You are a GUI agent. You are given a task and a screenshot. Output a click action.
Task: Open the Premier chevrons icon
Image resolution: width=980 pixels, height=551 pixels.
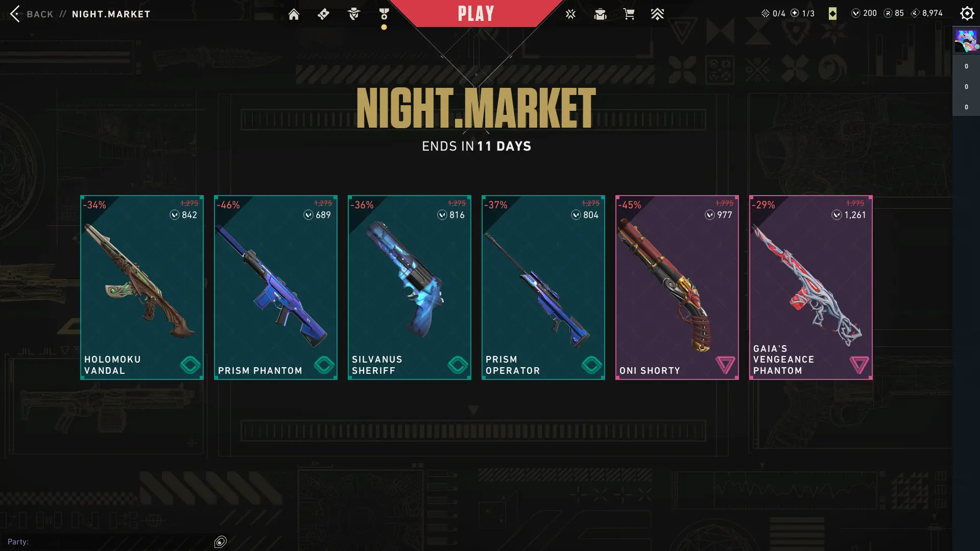[657, 14]
